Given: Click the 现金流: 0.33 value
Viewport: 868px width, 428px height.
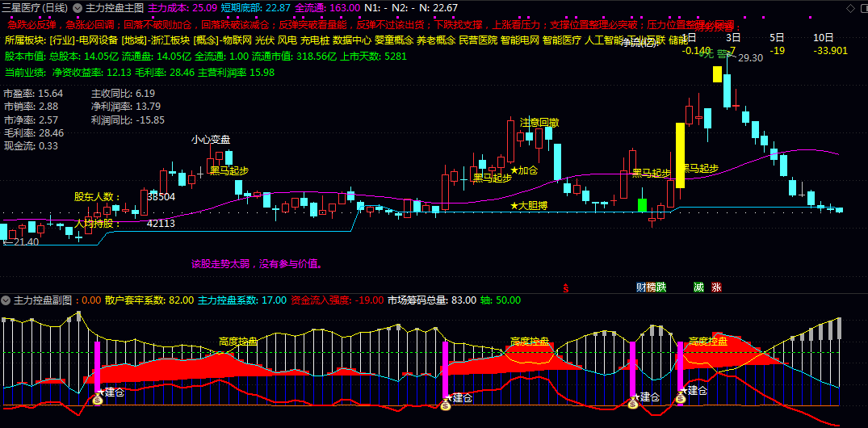Looking at the screenshot, I should point(31,146).
